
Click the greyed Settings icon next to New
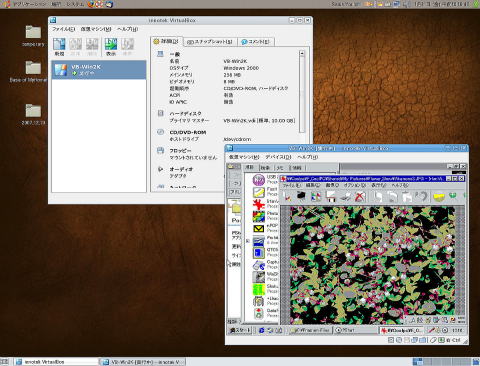tap(75, 47)
